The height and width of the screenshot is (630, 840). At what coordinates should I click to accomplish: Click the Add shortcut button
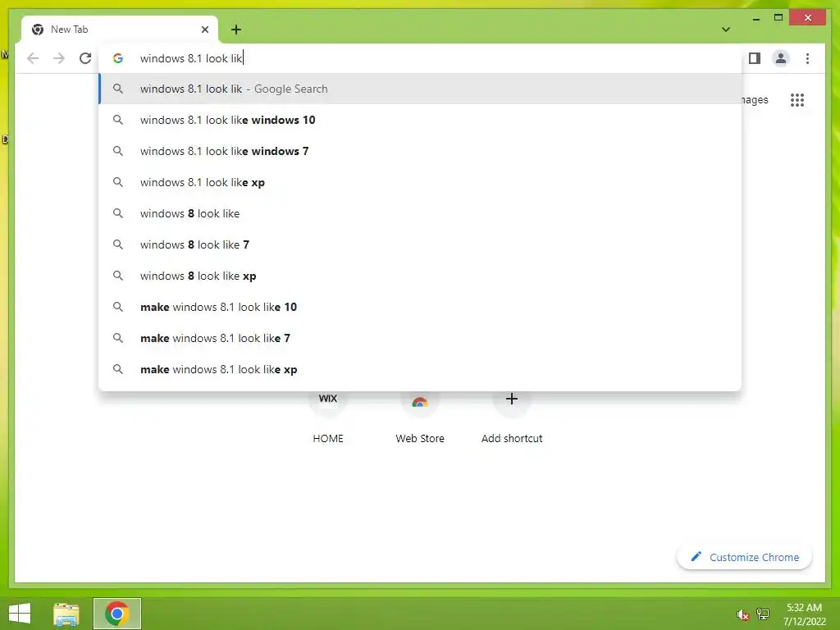[512, 418]
